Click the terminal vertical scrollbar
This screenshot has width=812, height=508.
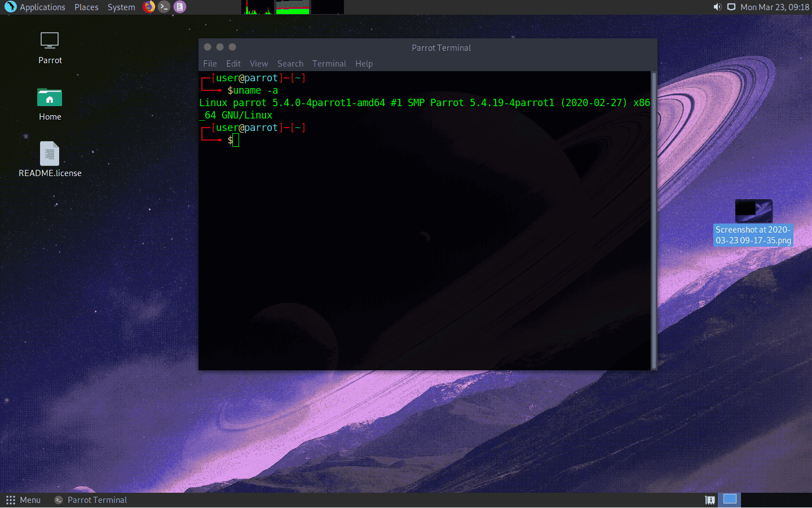click(x=654, y=220)
